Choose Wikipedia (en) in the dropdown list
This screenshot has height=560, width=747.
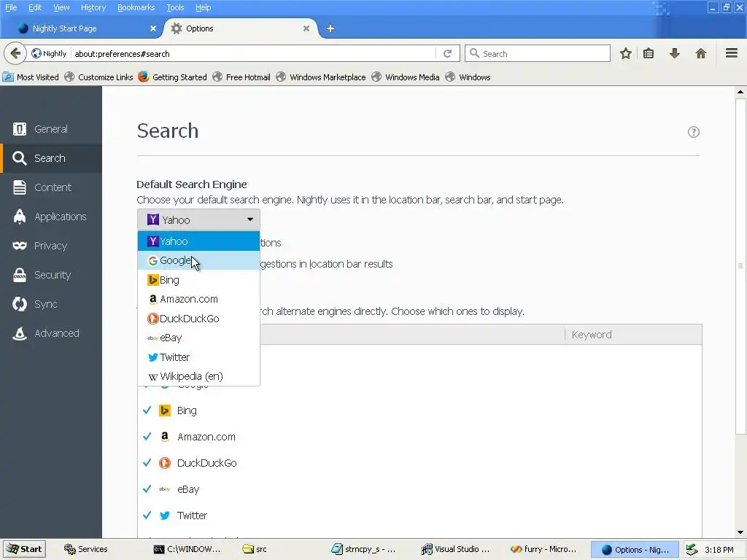[198, 376]
